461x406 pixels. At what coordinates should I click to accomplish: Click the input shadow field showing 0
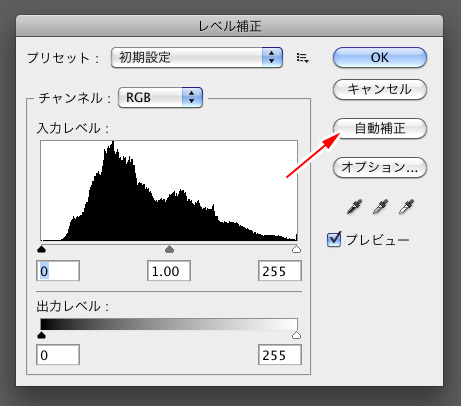(x=58, y=271)
